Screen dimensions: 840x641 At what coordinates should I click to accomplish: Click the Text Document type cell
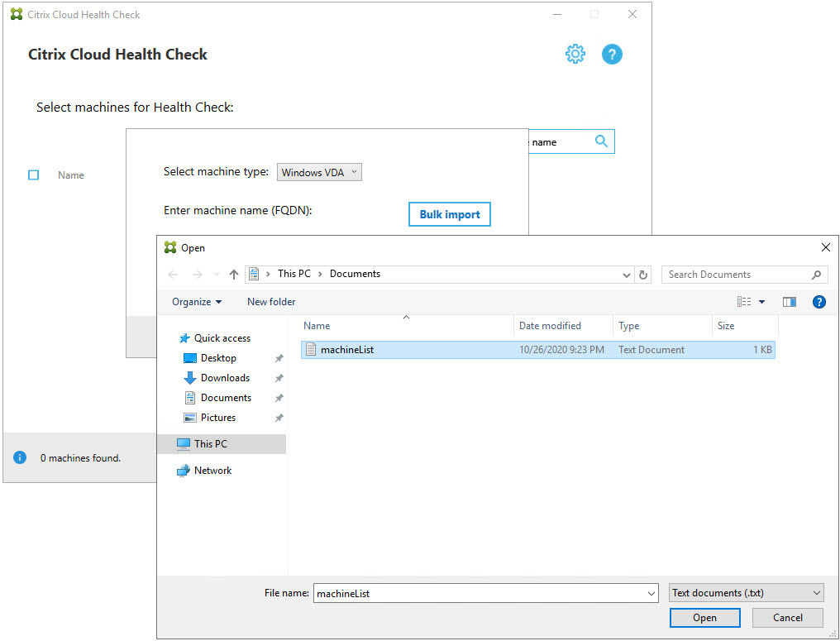[651, 350]
